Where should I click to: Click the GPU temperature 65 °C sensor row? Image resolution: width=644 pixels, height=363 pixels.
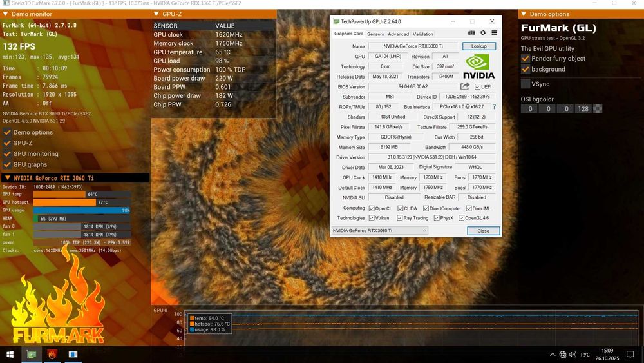[214, 52]
